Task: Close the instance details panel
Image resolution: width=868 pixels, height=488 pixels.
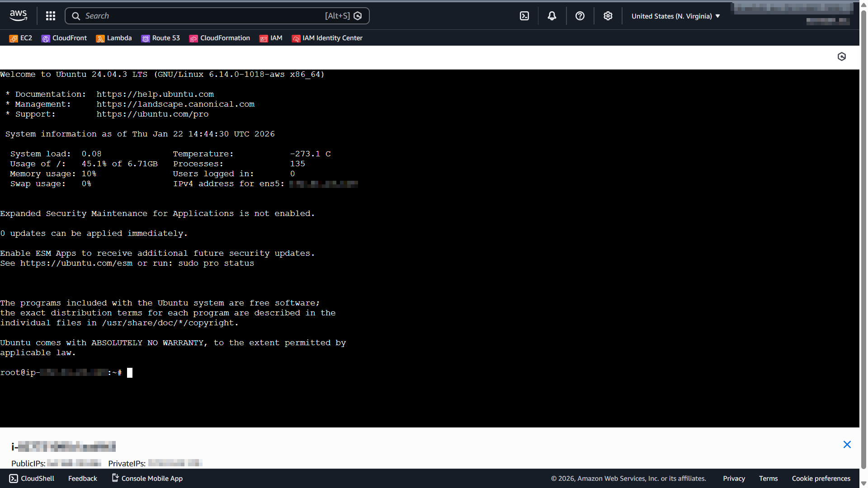Action: point(847,445)
